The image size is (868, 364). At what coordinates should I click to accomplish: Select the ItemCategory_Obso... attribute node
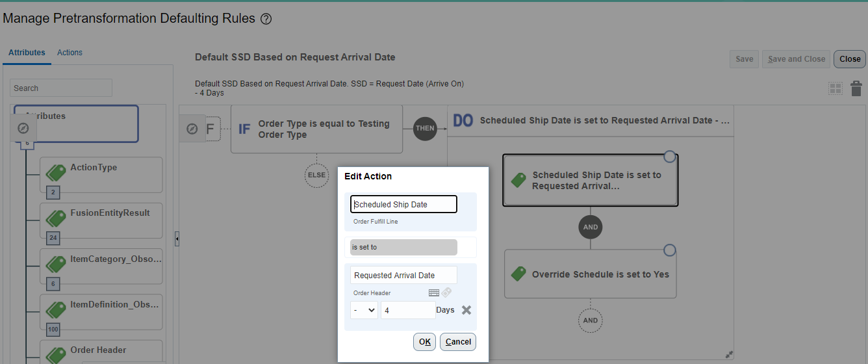[101, 266]
